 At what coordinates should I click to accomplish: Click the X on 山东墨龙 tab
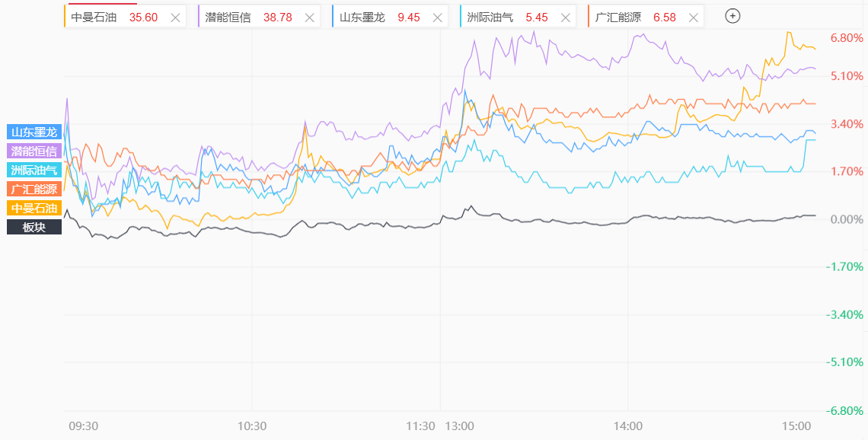point(438,18)
